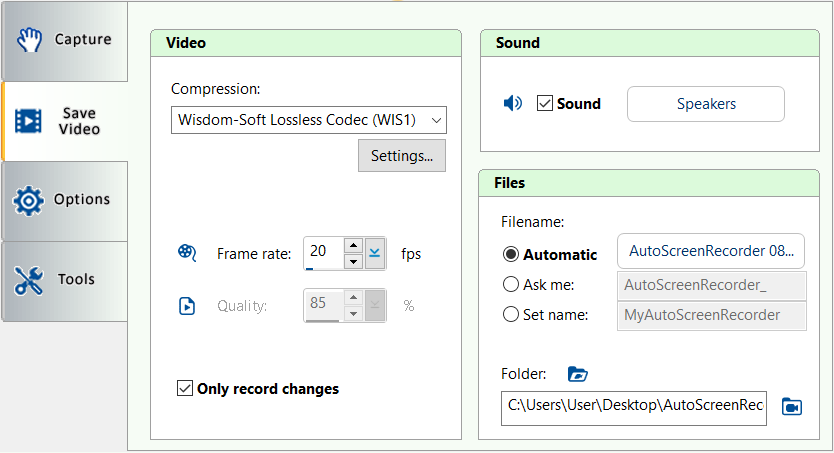Select the Ask me filename option
This screenshot has width=834, height=453.
pyautogui.click(x=511, y=285)
